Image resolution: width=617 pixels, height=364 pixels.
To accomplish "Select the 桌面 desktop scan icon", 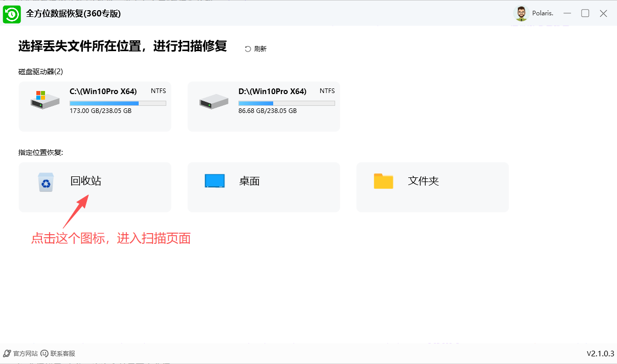I will [x=215, y=181].
